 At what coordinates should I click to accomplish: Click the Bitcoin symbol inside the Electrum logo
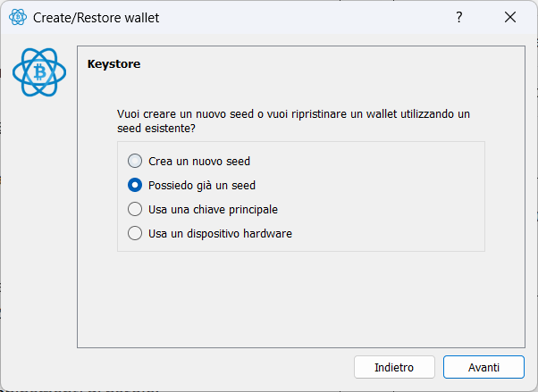pyautogui.click(x=40, y=72)
